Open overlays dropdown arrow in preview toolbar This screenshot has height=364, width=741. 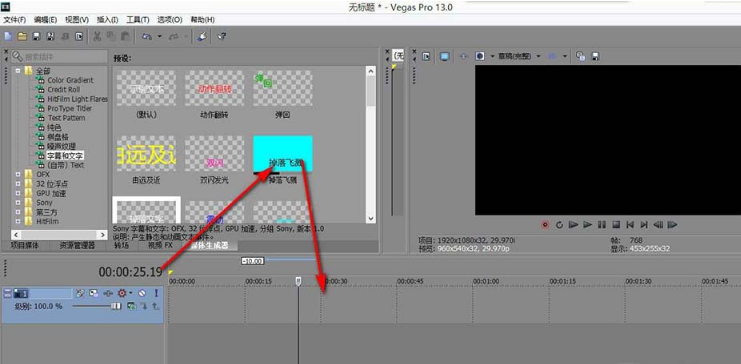coord(565,56)
